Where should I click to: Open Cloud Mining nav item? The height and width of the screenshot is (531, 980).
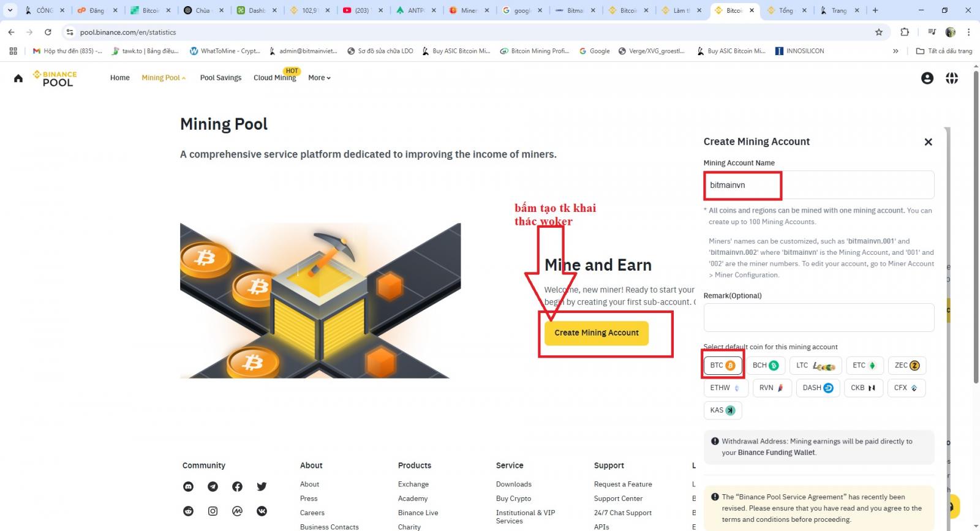tap(275, 78)
